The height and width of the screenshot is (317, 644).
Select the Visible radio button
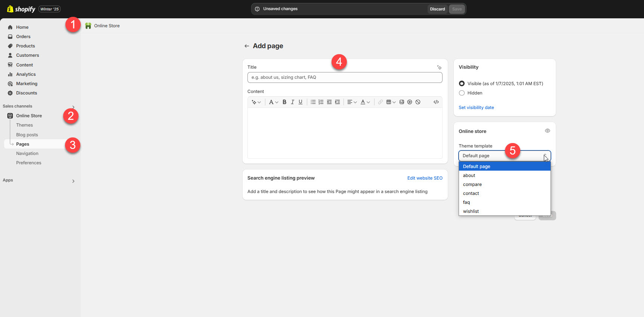click(x=462, y=84)
